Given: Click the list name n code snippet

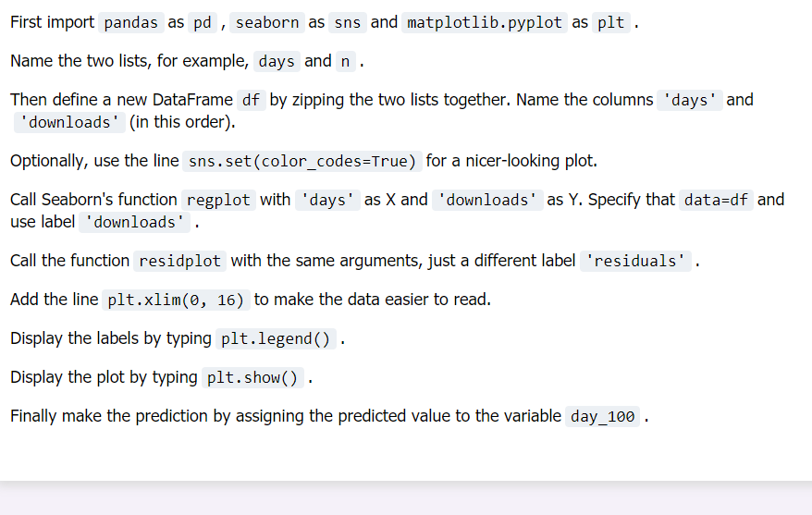Looking at the screenshot, I should [345, 62].
